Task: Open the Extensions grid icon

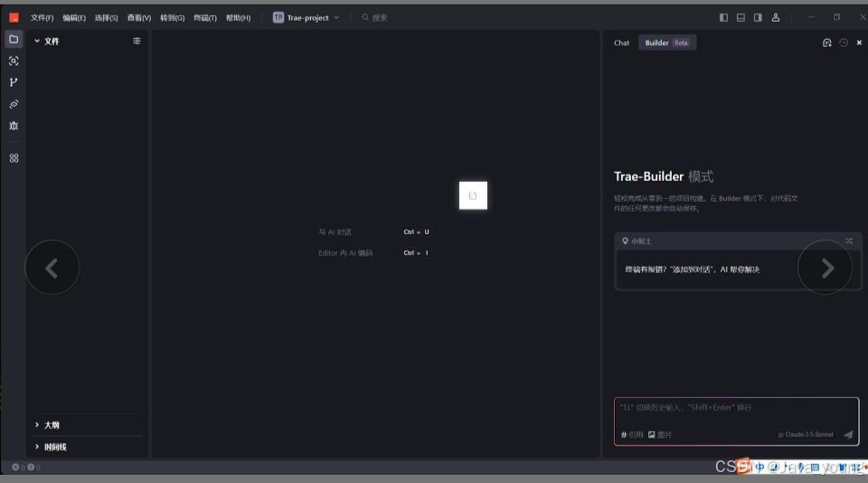Action: point(14,158)
